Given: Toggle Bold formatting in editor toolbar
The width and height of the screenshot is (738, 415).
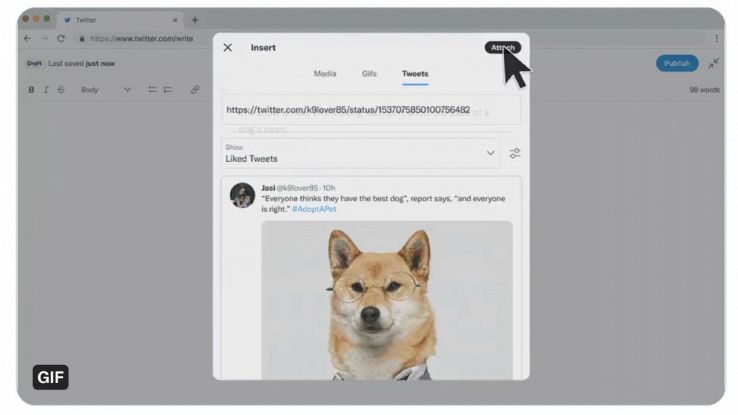Looking at the screenshot, I should (x=31, y=89).
